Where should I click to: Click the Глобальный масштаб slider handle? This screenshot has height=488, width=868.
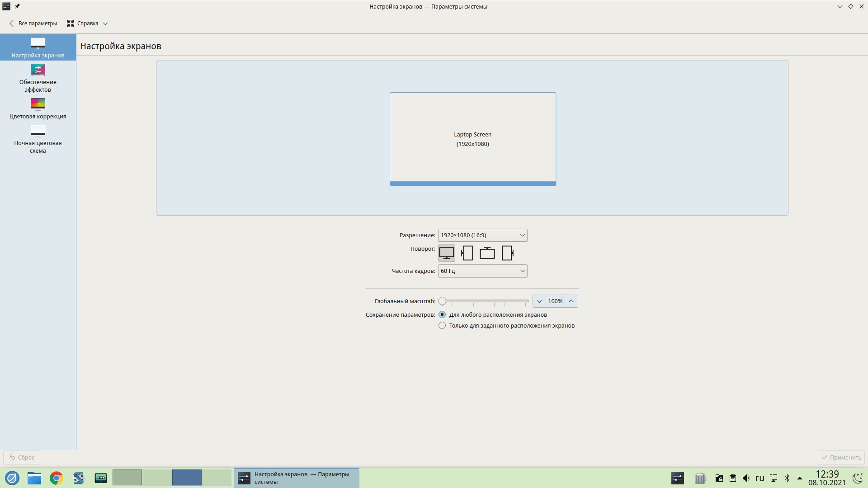442,301
